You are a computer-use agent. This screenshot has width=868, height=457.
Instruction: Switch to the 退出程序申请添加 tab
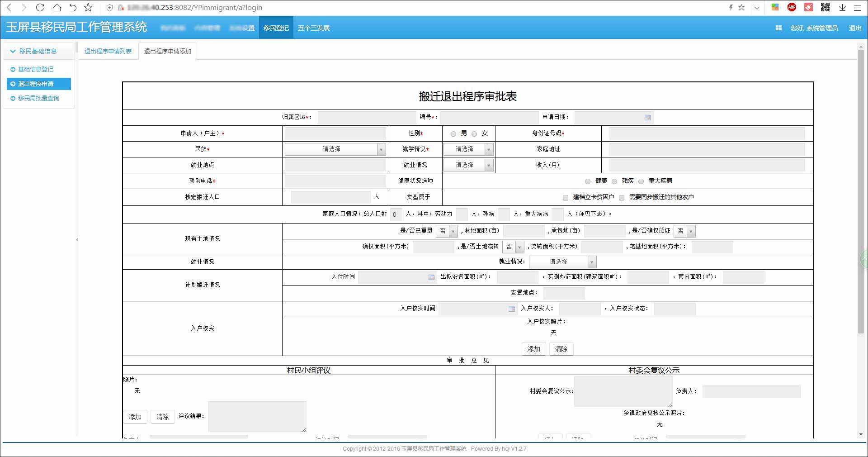[168, 51]
